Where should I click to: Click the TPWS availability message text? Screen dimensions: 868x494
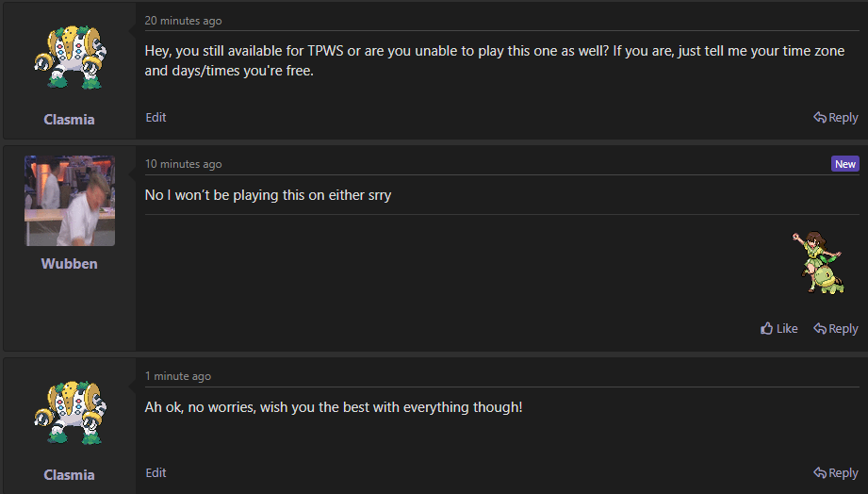click(x=495, y=60)
